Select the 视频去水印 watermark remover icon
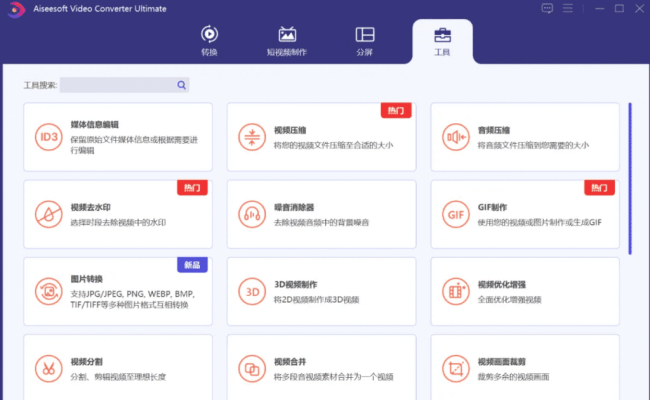The image size is (650, 400). (x=47, y=213)
